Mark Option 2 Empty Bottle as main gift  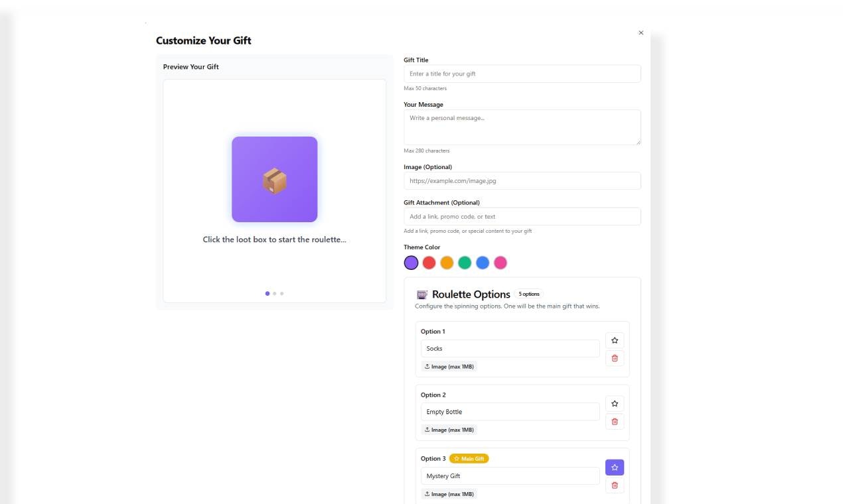pyautogui.click(x=615, y=403)
